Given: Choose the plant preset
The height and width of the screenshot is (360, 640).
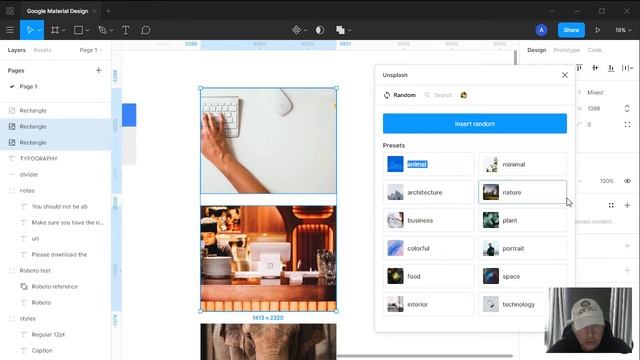Looking at the screenshot, I should click(522, 220).
